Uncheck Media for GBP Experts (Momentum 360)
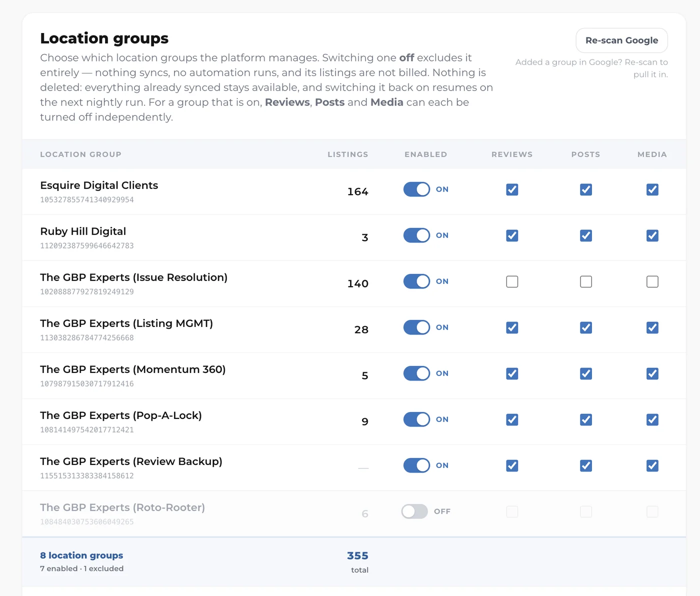 pyautogui.click(x=652, y=373)
